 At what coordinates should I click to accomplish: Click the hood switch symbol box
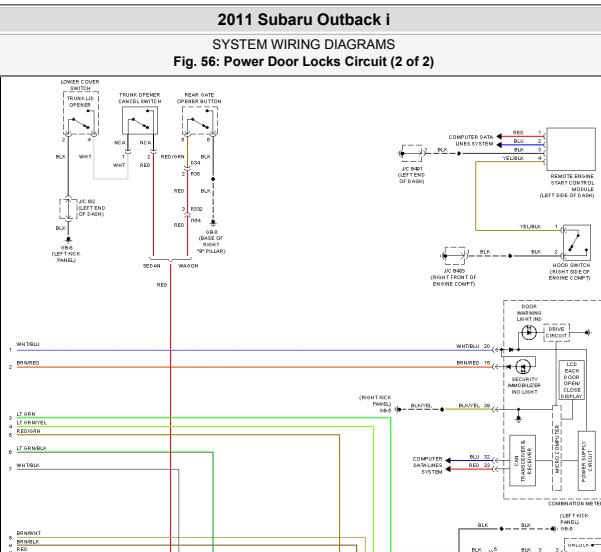pyautogui.click(x=576, y=243)
